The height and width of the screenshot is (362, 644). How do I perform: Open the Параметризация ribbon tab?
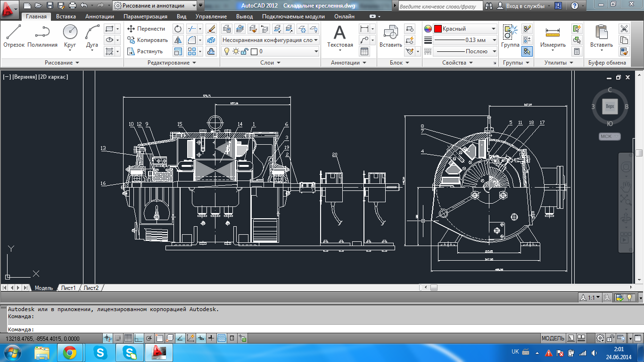(145, 16)
